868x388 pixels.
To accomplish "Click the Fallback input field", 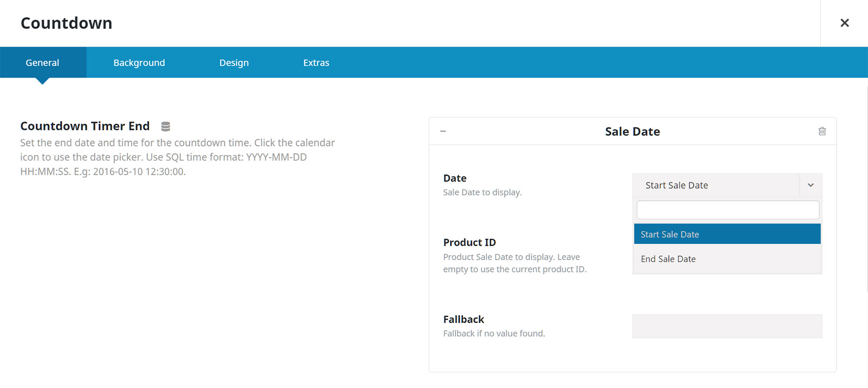I will point(727,326).
